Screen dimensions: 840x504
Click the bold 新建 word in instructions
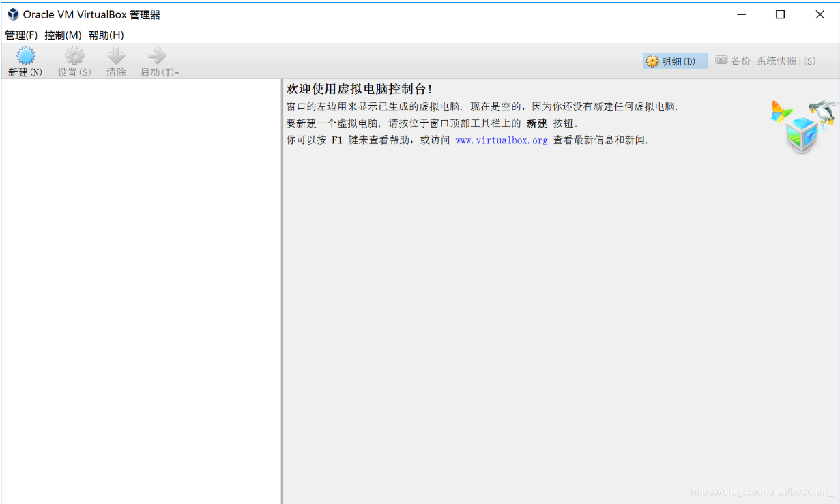click(537, 123)
